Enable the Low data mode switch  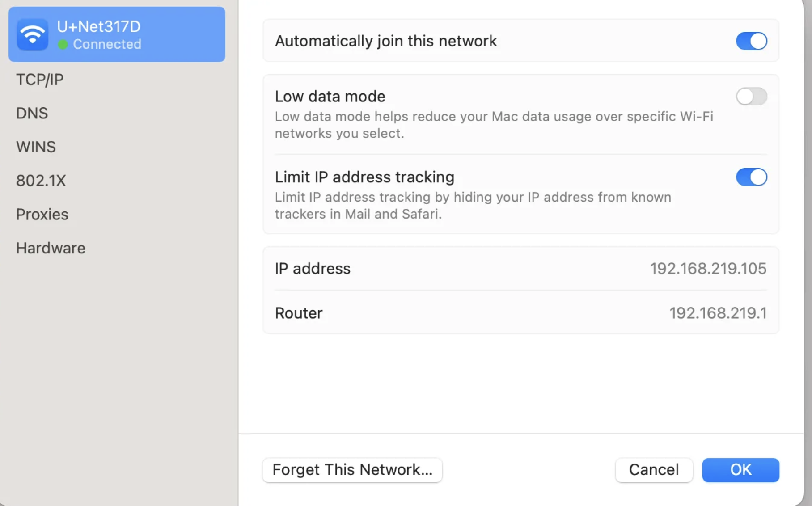pos(751,96)
